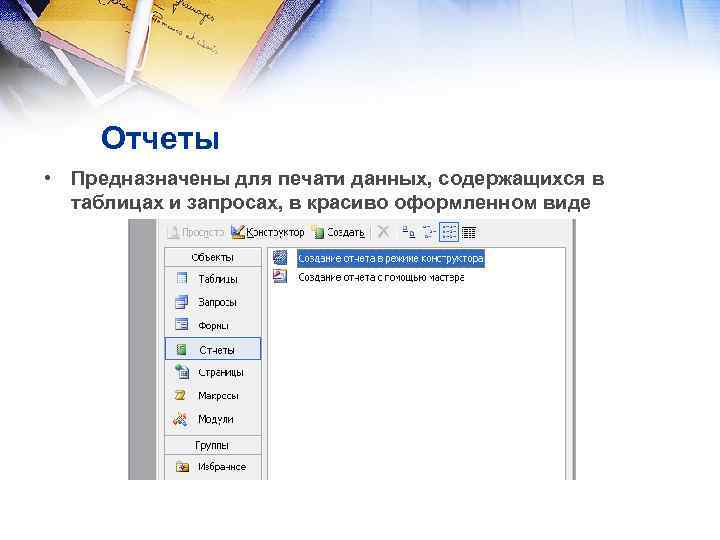
Task: Click the Группы group header
Action: [x=213, y=445]
